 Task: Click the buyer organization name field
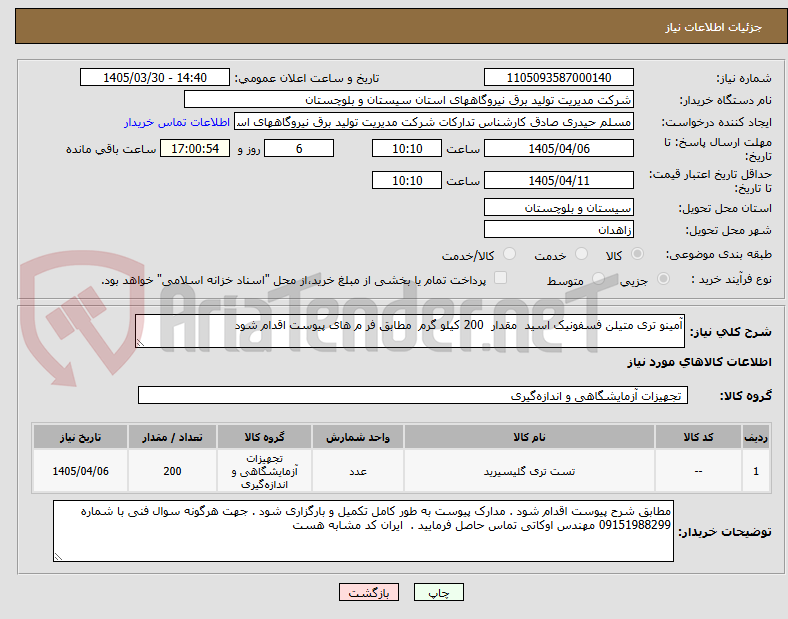(x=409, y=99)
